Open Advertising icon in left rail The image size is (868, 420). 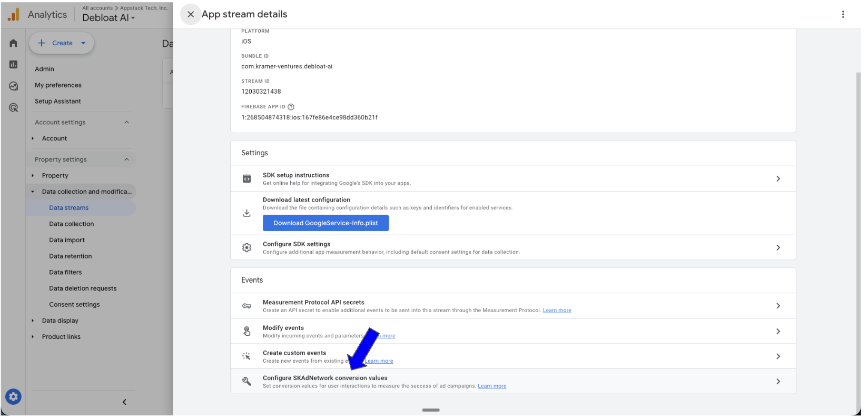click(x=13, y=107)
